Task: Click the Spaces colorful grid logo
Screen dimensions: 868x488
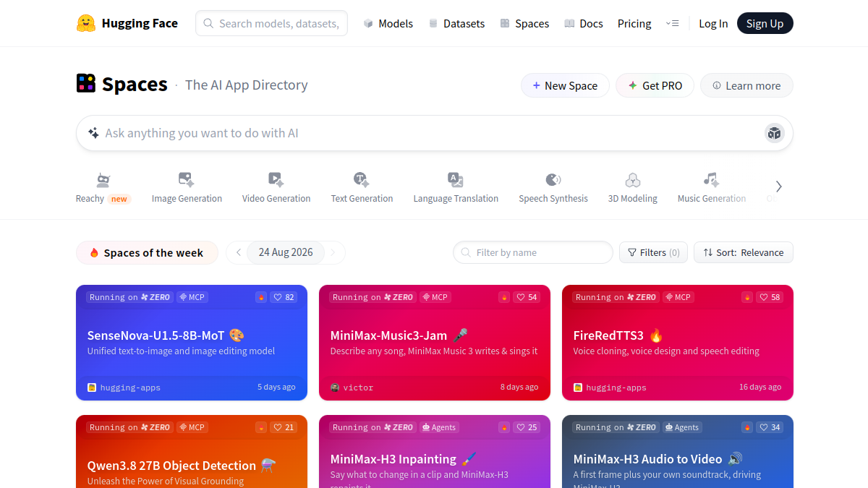Action: 85,83
